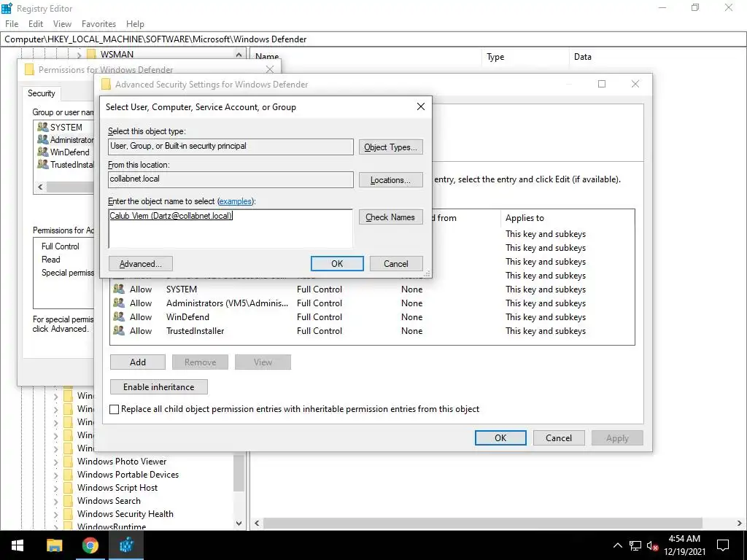Click the horizontal scrollbar of values pane
This screenshot has width=747, height=560.
click(482, 523)
